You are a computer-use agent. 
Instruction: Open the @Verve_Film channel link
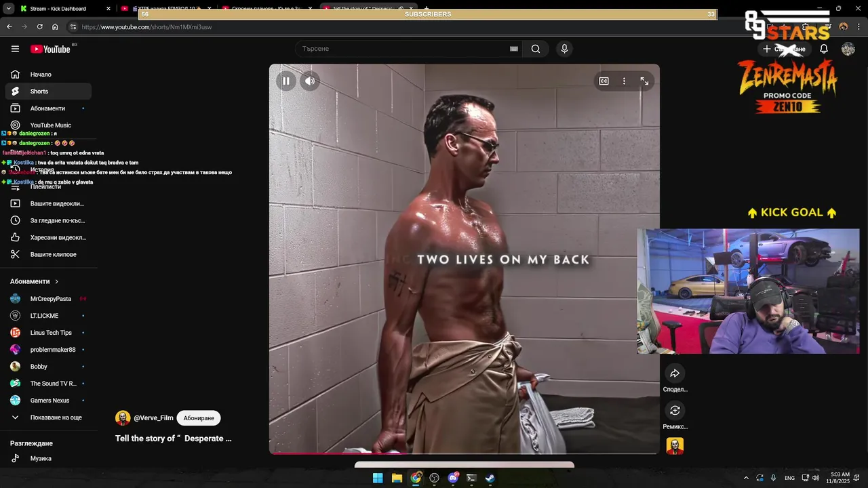click(153, 418)
